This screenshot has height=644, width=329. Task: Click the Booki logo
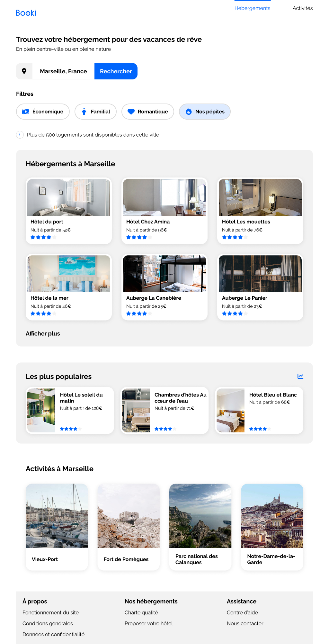tap(26, 13)
